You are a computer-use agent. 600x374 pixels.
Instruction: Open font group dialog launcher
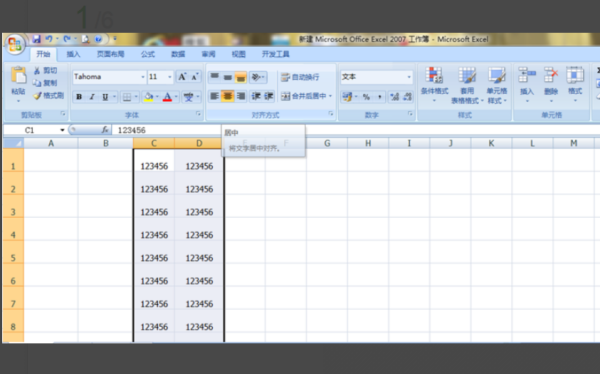click(198, 114)
